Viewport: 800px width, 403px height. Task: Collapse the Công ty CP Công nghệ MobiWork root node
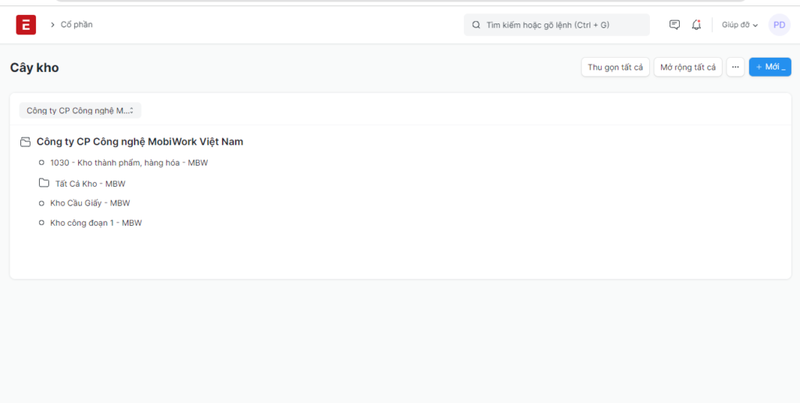pos(139,142)
